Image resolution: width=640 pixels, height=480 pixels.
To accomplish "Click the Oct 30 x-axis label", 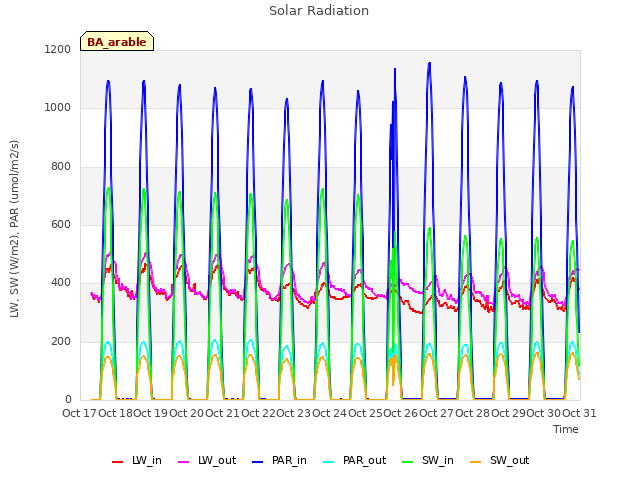I will pyautogui.click(x=544, y=413).
